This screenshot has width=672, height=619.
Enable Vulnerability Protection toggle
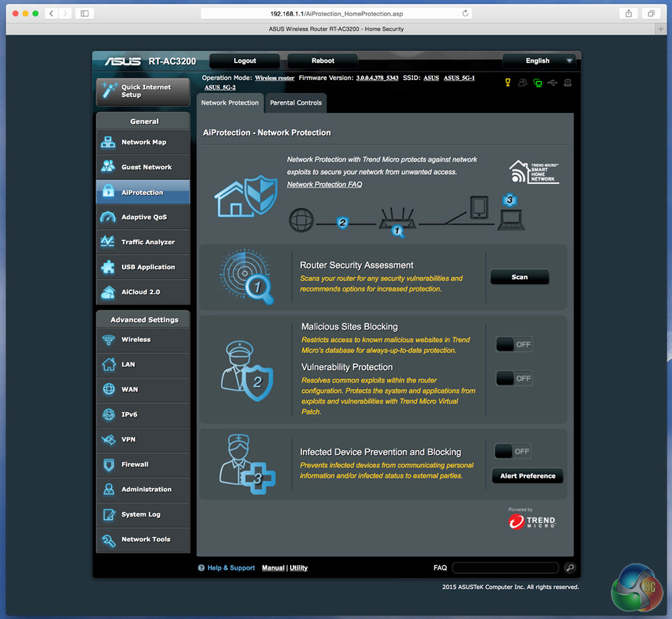coord(514,379)
